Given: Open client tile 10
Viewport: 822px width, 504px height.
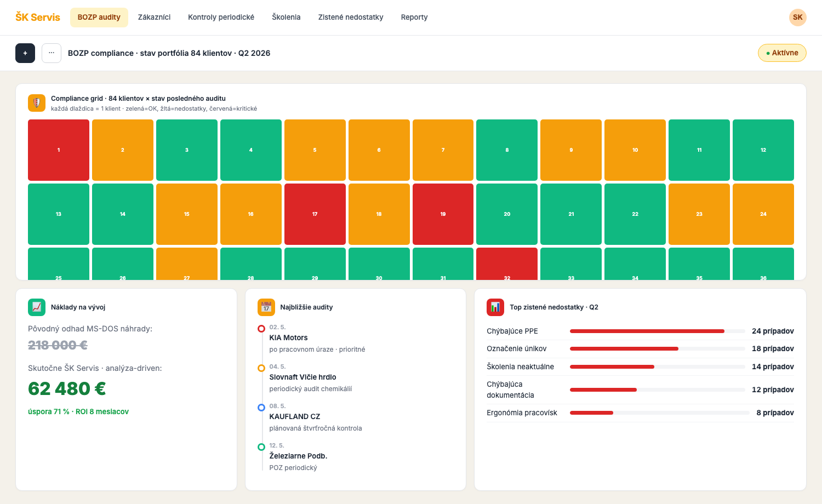Looking at the screenshot, I should (x=635, y=150).
